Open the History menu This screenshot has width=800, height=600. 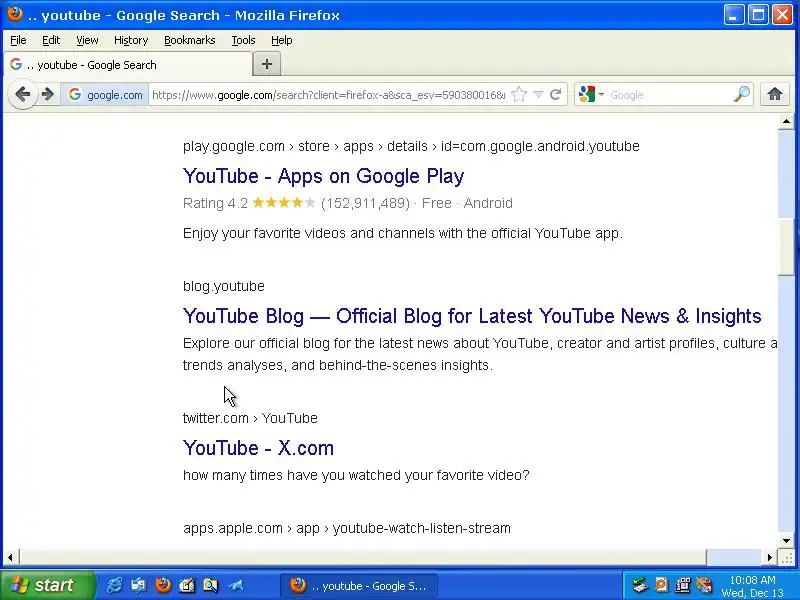[x=131, y=40]
